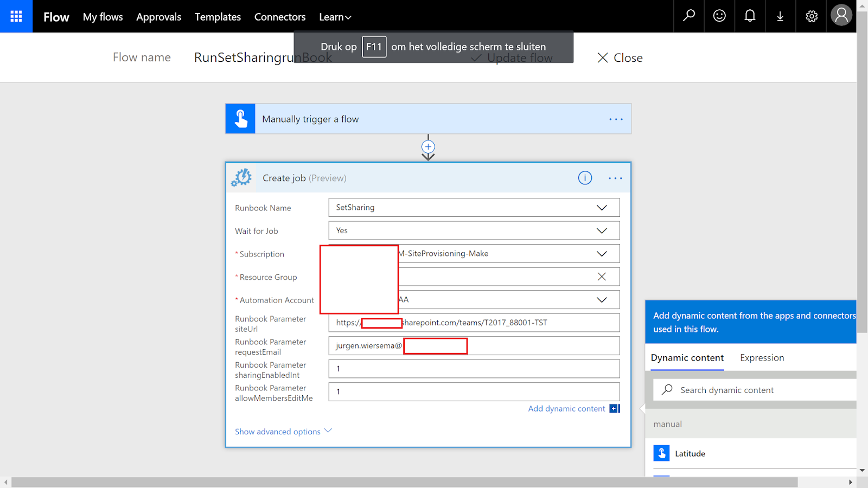868x488 pixels.
Task: Open the Runbook Name dropdown
Action: [x=602, y=207]
